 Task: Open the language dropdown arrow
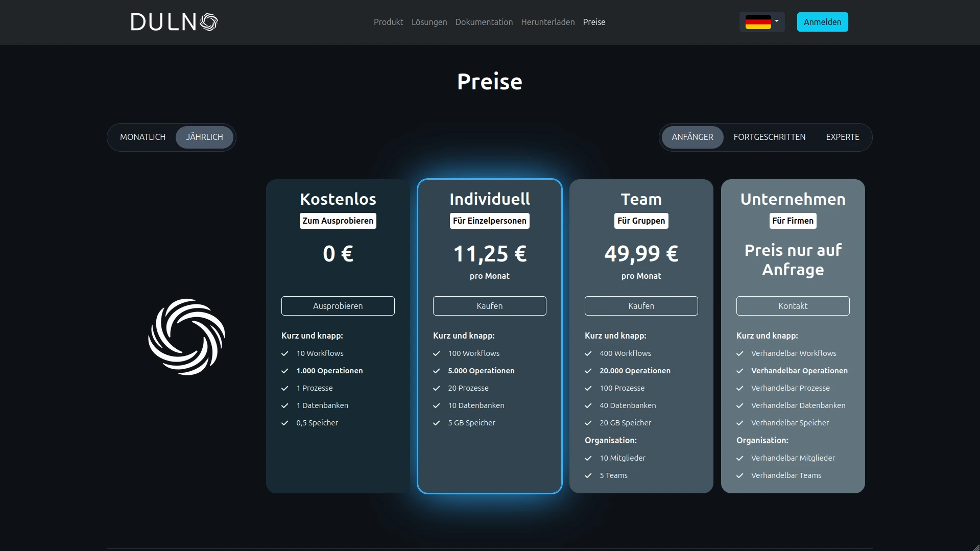coord(777,21)
